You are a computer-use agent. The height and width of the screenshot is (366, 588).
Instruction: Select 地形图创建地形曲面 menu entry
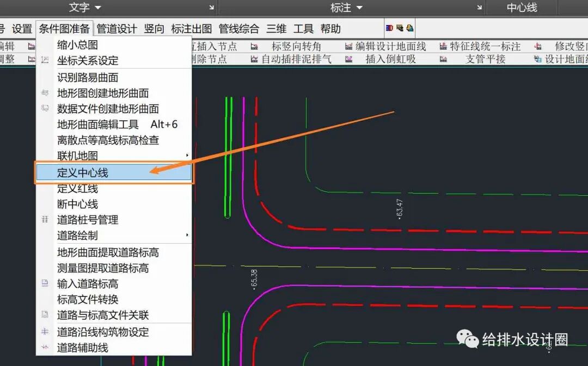click(114, 93)
